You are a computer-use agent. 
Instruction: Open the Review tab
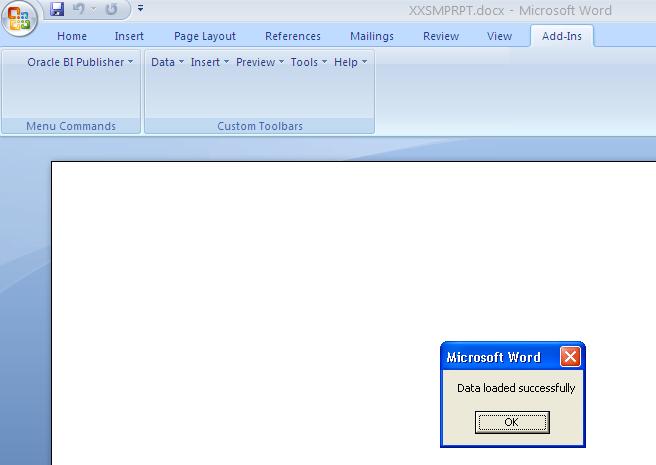(441, 36)
